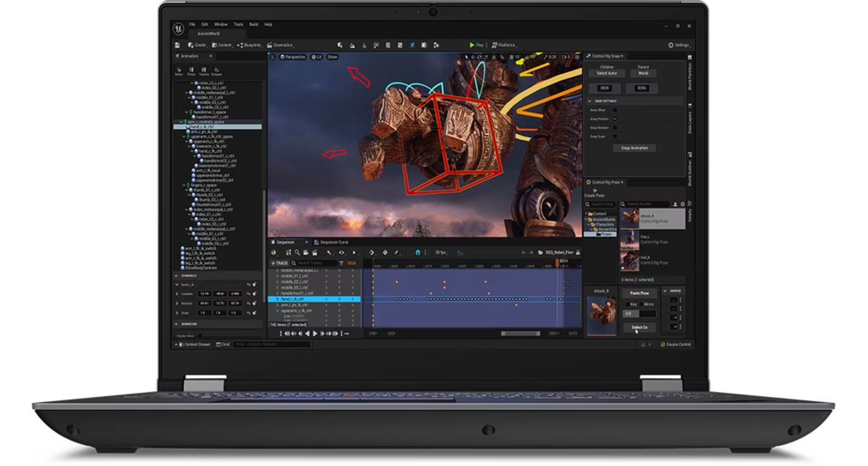Open the Create menu in toolbar
The image size is (868, 466).
point(197,45)
